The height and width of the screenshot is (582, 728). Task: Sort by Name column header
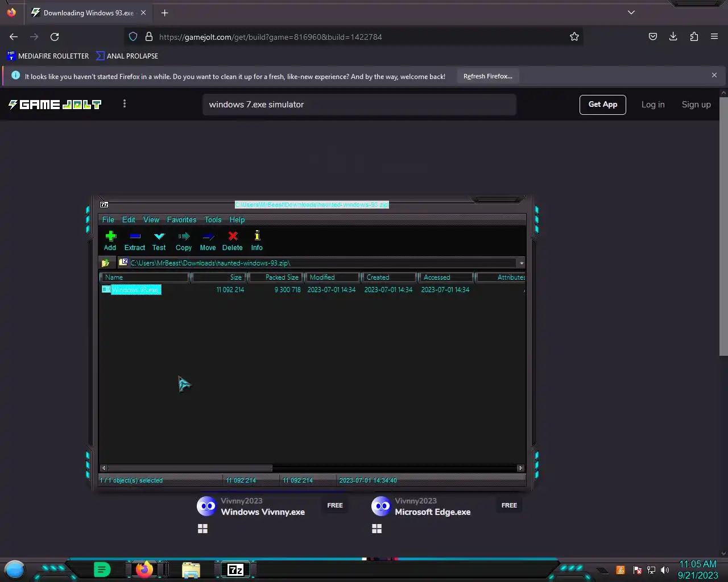[x=144, y=277]
